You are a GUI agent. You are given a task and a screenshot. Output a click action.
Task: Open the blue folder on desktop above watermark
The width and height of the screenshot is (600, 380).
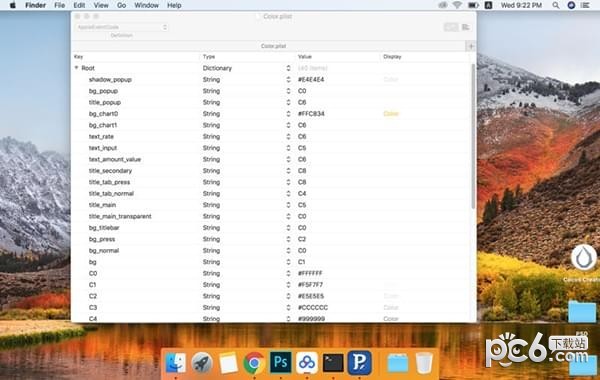click(582, 312)
